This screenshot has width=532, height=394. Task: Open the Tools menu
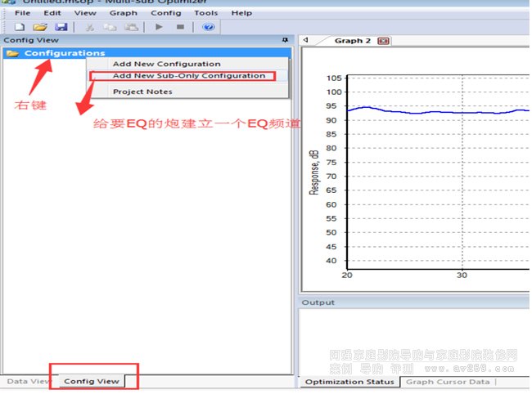[x=205, y=13]
